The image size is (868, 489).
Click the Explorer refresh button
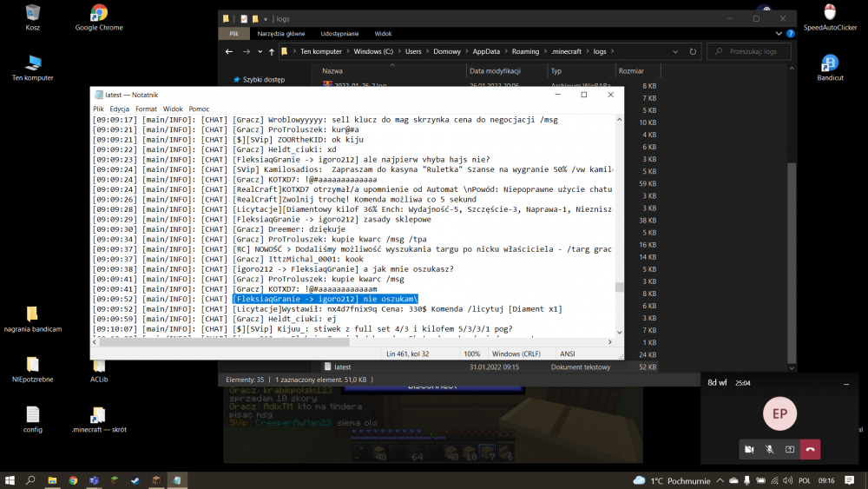693,51
